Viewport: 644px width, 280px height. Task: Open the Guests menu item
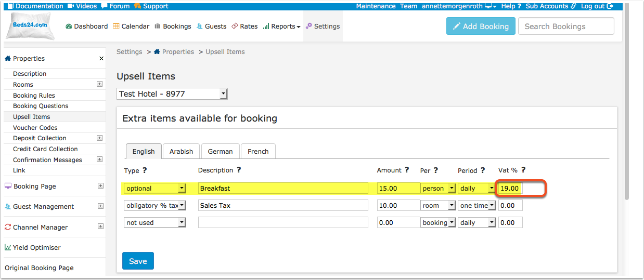pyautogui.click(x=211, y=26)
